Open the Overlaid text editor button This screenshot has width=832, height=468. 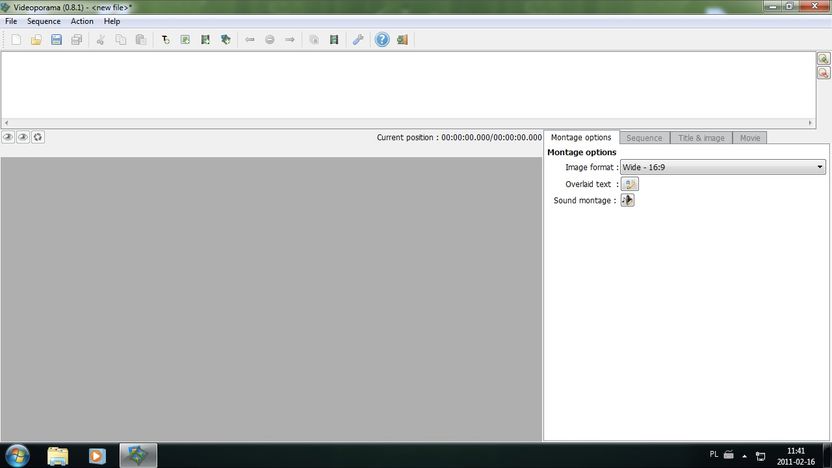629,184
